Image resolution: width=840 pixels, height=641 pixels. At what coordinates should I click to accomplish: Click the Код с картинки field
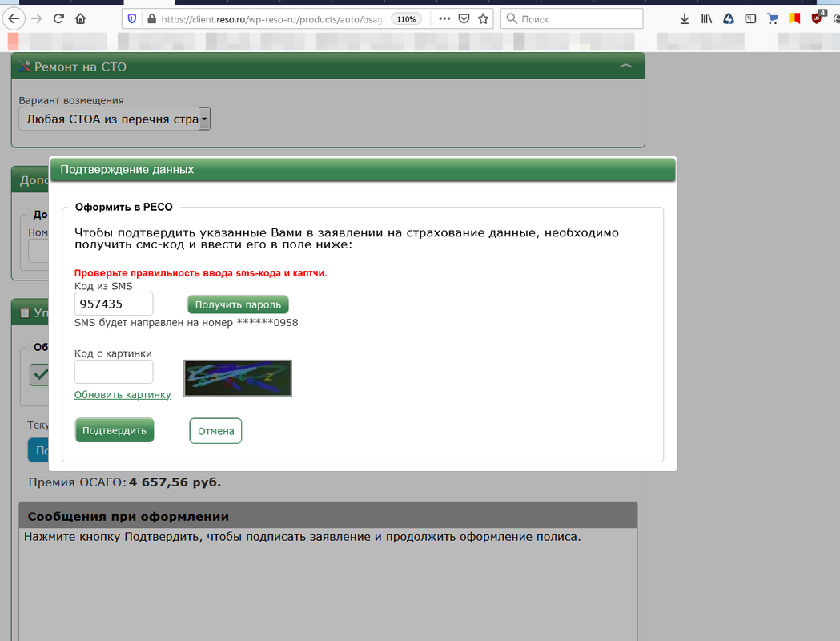(114, 372)
